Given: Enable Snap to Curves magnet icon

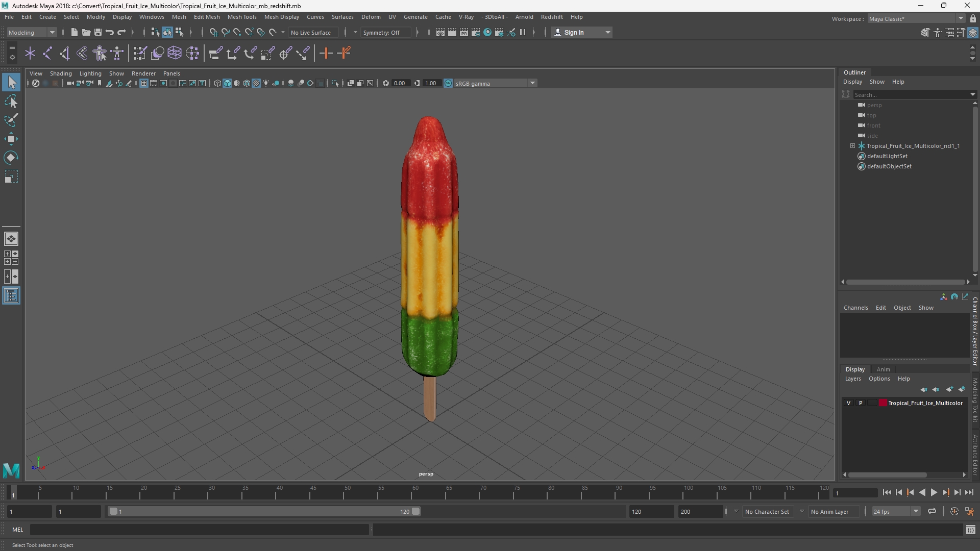Looking at the screenshot, I should coord(225,32).
